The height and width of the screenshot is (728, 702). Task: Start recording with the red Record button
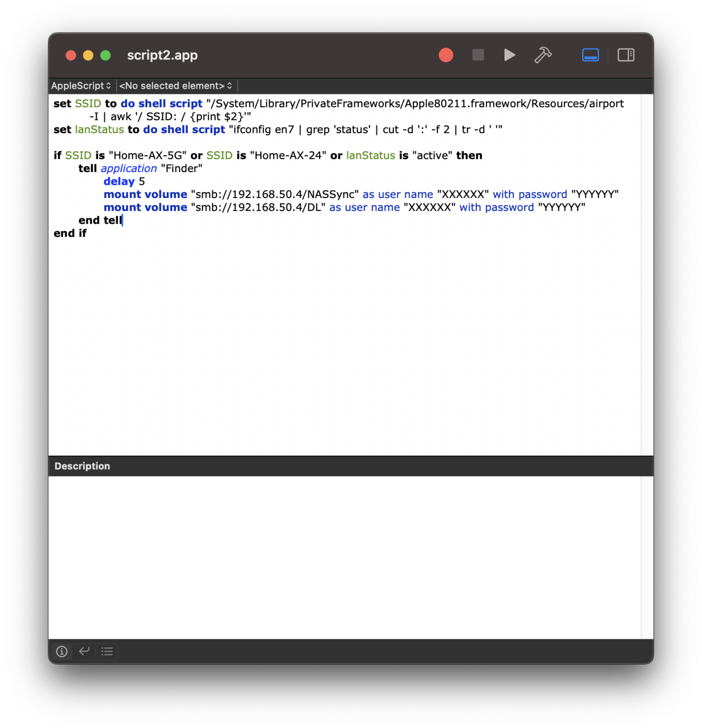tap(446, 55)
